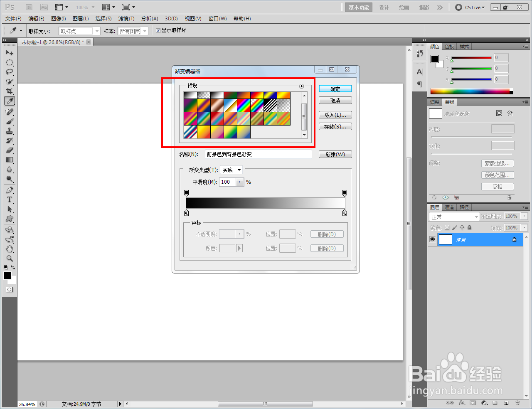Toggle lock image pixels brush icon
532x409 pixels.
(454, 227)
